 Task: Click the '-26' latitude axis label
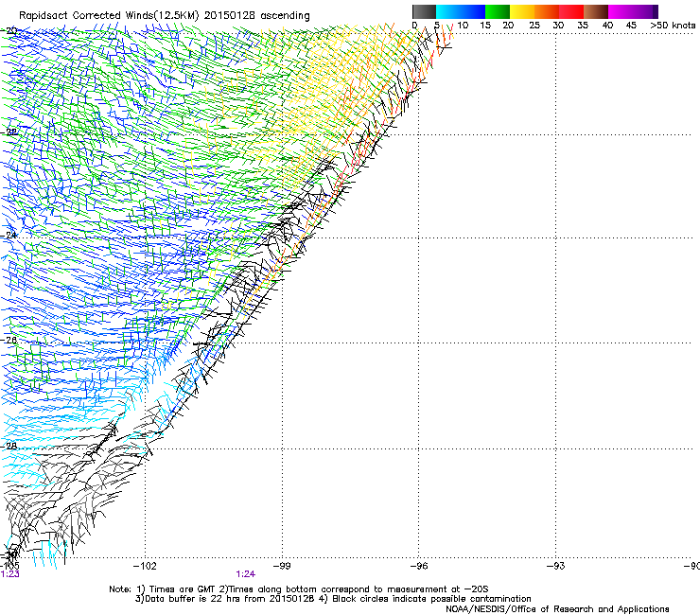(x=9, y=341)
